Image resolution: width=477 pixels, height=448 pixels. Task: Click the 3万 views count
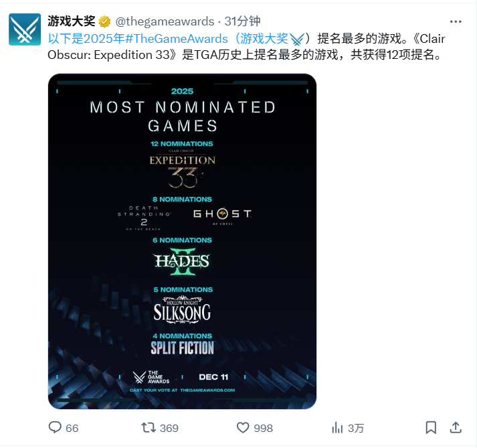356,428
